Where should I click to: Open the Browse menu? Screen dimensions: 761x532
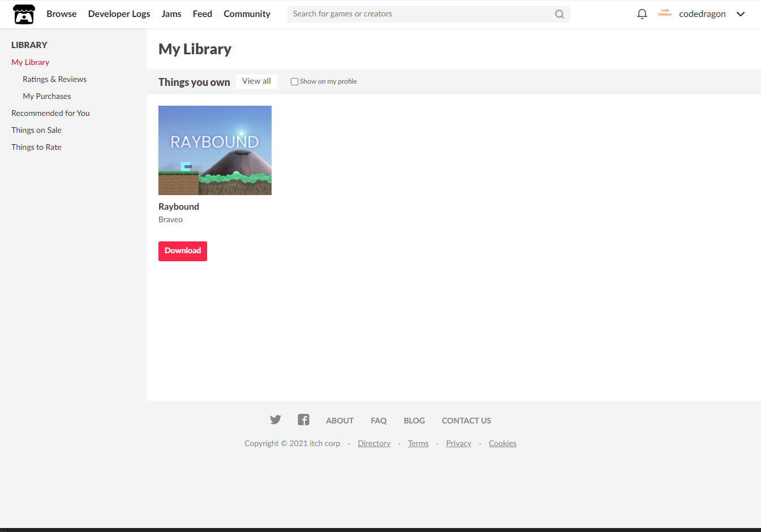point(62,14)
